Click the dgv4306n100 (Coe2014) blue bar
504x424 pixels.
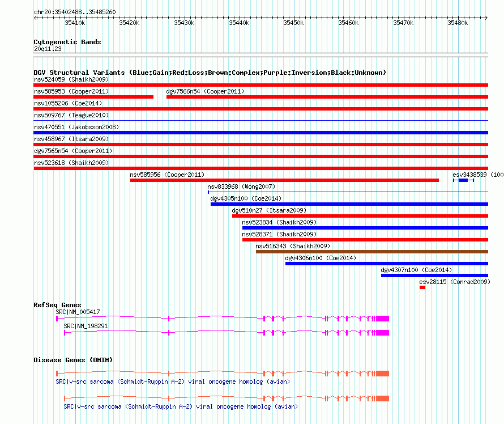click(387, 264)
